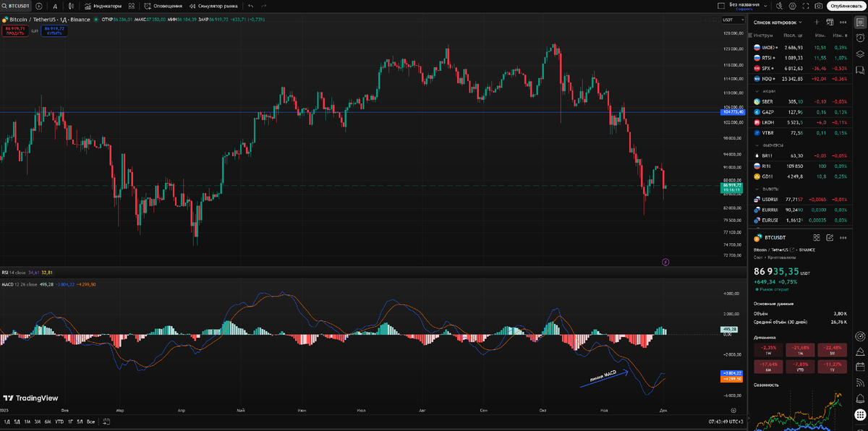Click the edit note icon beside BTCUSDT

830,237
